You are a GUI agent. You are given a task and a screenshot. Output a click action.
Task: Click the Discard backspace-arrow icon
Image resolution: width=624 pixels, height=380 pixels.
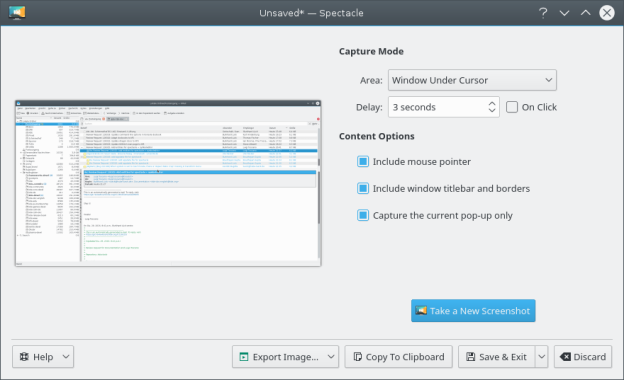click(x=565, y=357)
